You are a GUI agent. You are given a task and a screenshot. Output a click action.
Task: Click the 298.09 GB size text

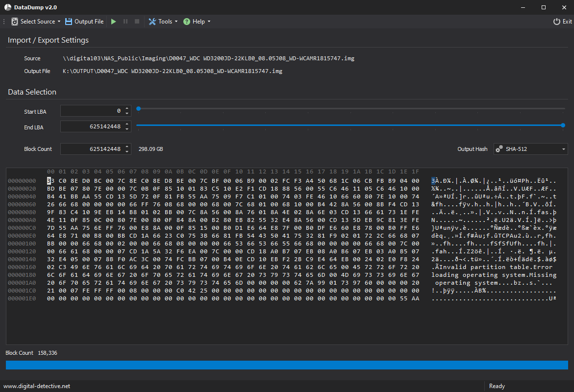[x=151, y=149]
